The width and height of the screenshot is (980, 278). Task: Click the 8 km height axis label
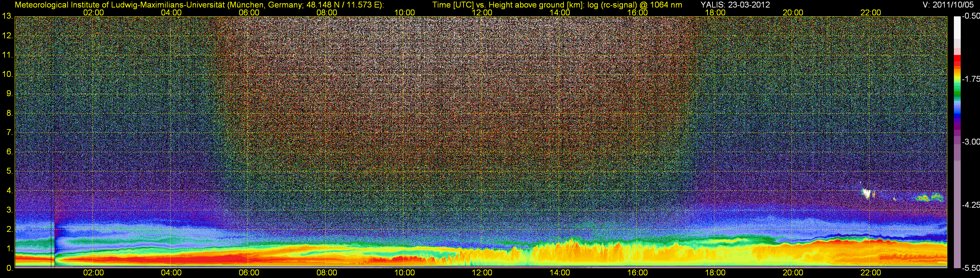pos(9,113)
